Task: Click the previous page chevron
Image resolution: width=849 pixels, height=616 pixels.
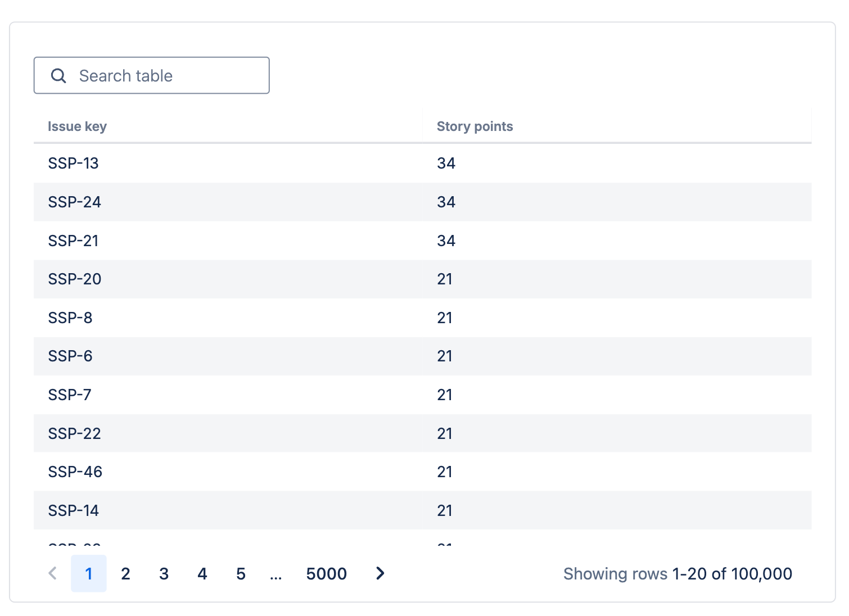Action: coord(53,573)
